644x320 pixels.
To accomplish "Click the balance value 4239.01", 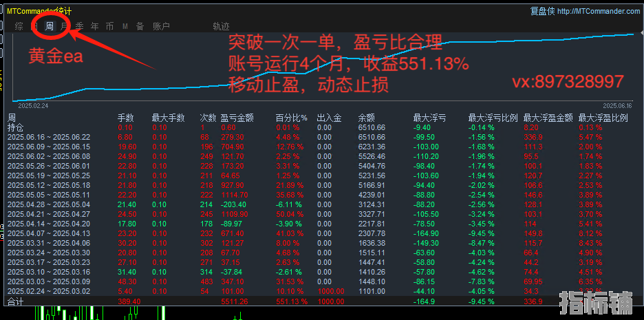I will (372, 195).
